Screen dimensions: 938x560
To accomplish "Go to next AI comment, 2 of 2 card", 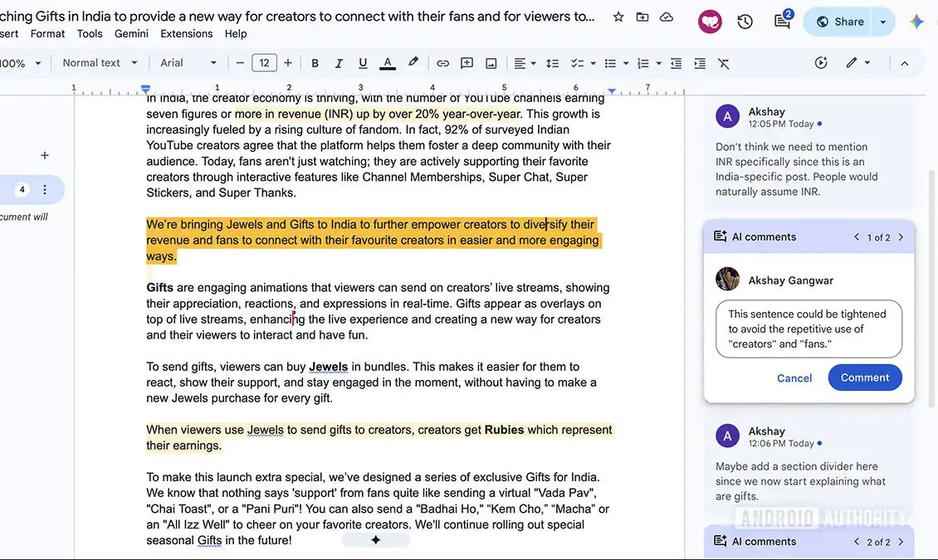I will [x=901, y=542].
